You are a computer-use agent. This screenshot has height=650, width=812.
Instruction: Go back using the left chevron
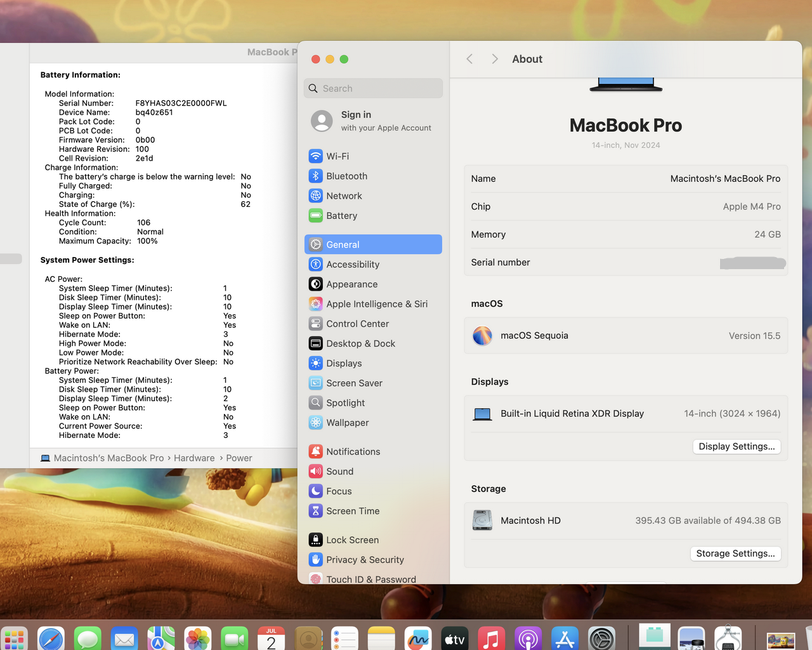(469, 59)
